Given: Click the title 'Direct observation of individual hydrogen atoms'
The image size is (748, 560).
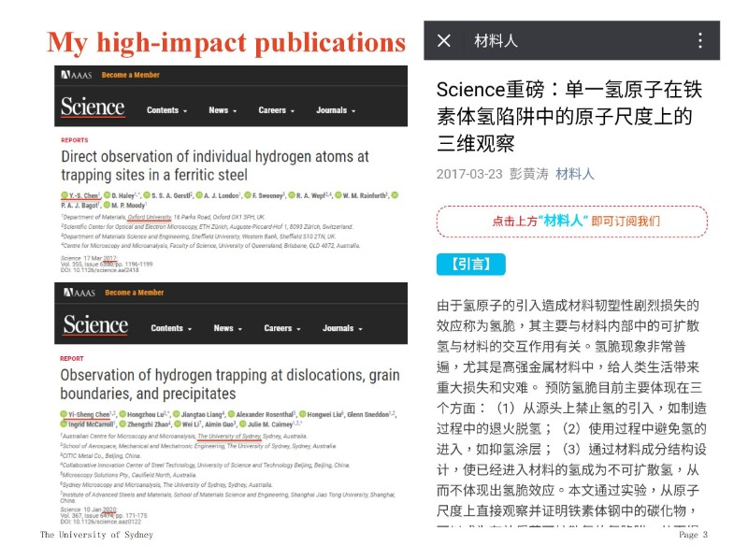Looking at the screenshot, I should click(215, 165).
